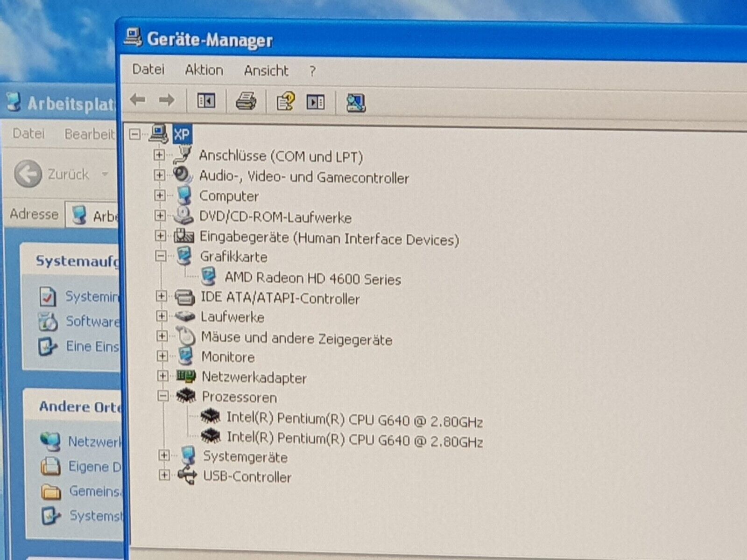Click the forward arrow in Geräte-Manager toolbar
The height and width of the screenshot is (560, 747).
167,100
